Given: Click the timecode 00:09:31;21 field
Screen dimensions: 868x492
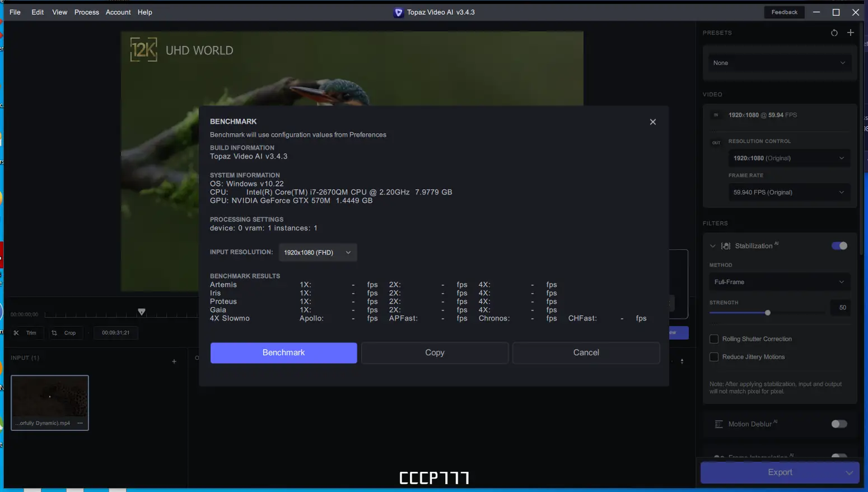Looking at the screenshot, I should 116,333.
